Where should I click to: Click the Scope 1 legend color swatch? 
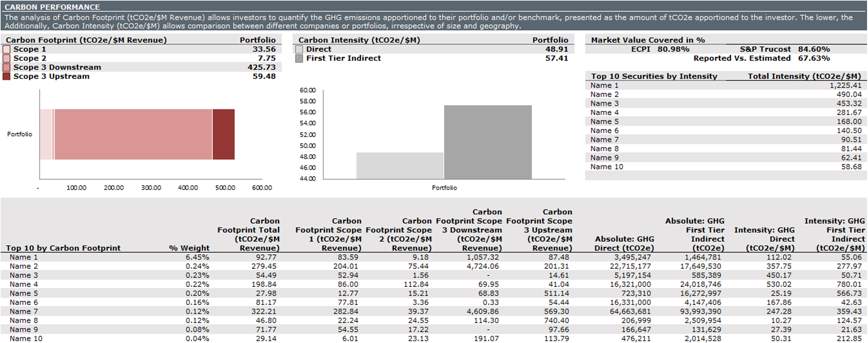(6, 49)
